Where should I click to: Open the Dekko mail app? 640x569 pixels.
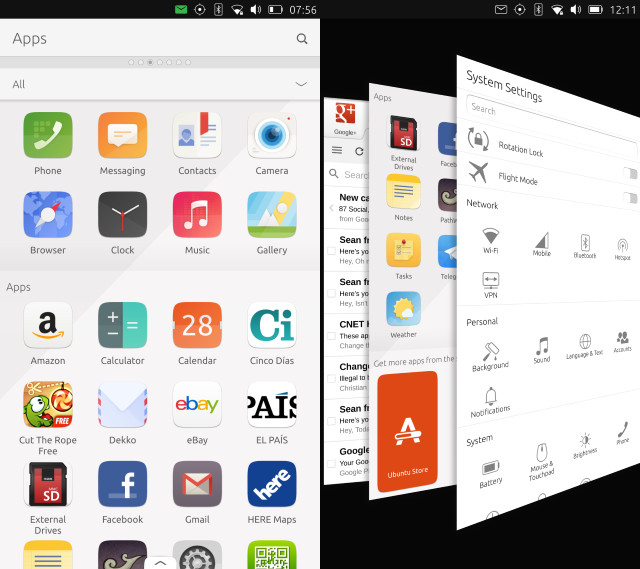[x=122, y=405]
